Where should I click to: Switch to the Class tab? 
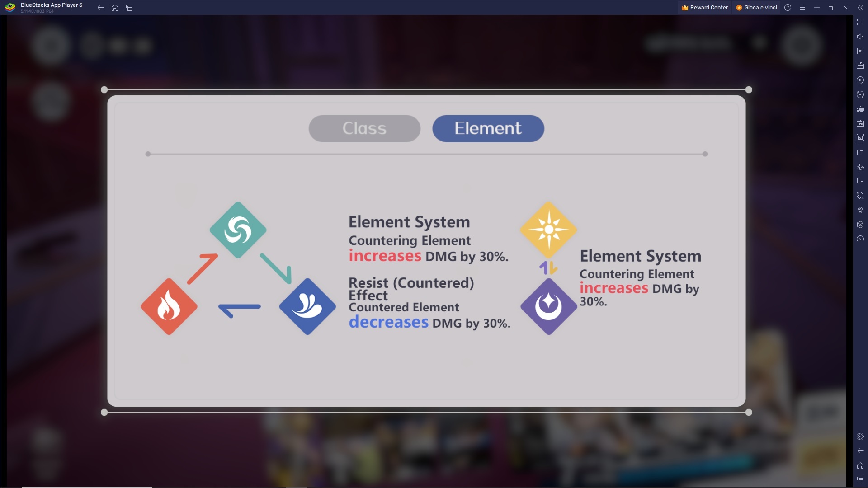click(364, 128)
